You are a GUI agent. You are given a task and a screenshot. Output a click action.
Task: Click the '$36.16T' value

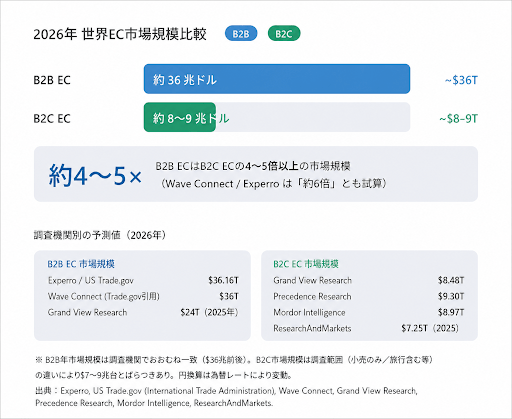point(223,280)
